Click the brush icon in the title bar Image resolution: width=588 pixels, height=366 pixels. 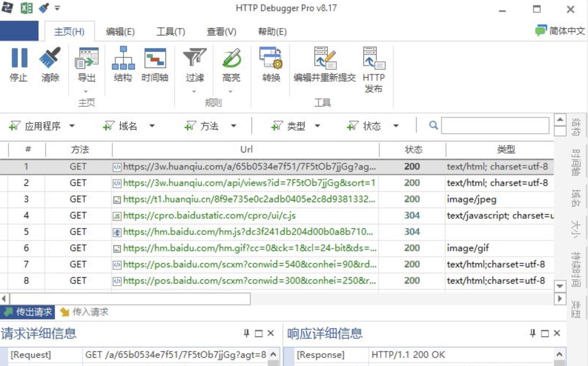44,8
